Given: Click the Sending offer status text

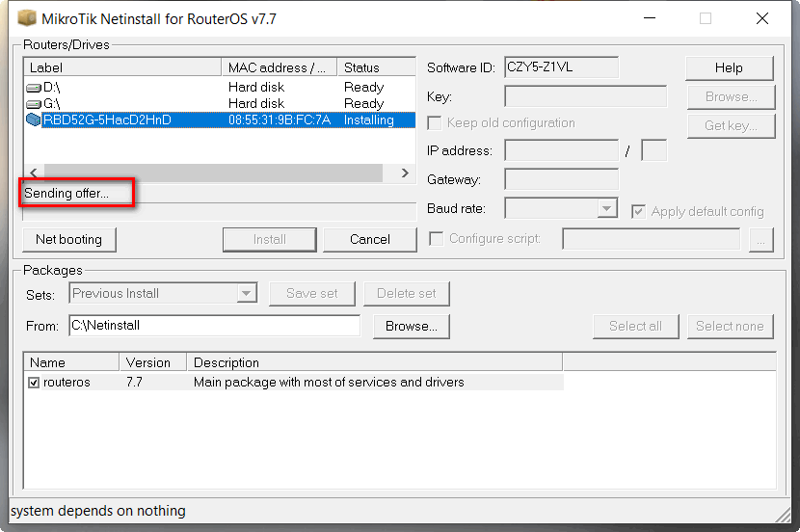Looking at the screenshot, I should 67,194.
